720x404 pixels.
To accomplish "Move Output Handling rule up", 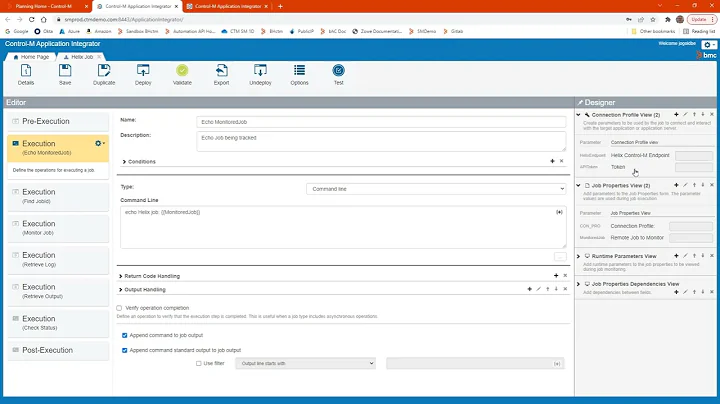I will click(547, 289).
